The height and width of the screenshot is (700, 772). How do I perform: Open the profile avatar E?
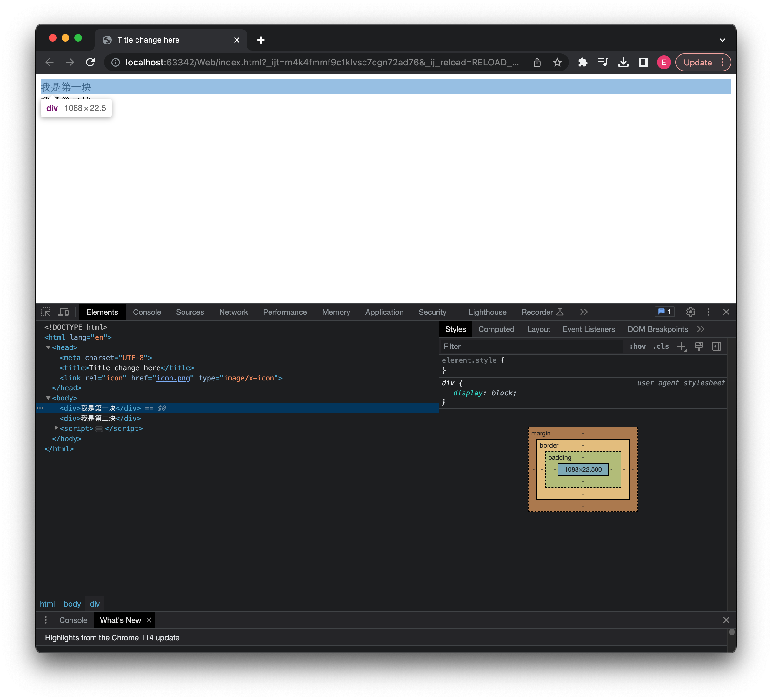coord(664,63)
